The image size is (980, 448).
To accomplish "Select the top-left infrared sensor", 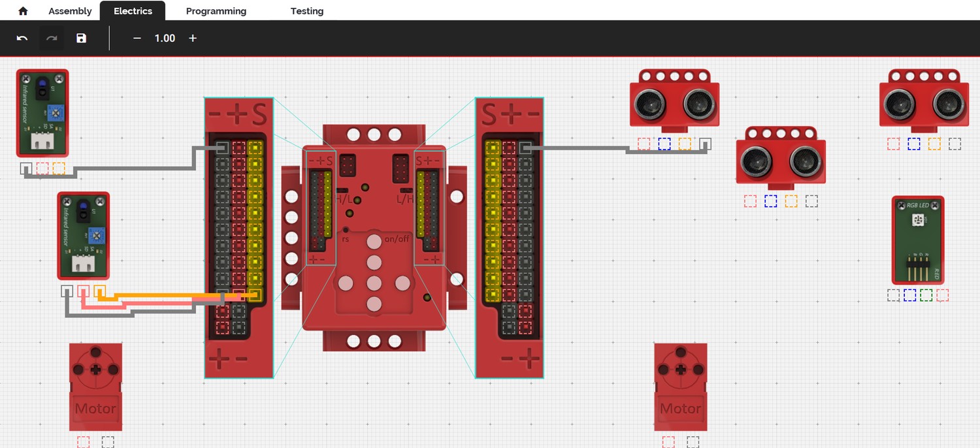I will tap(42, 113).
